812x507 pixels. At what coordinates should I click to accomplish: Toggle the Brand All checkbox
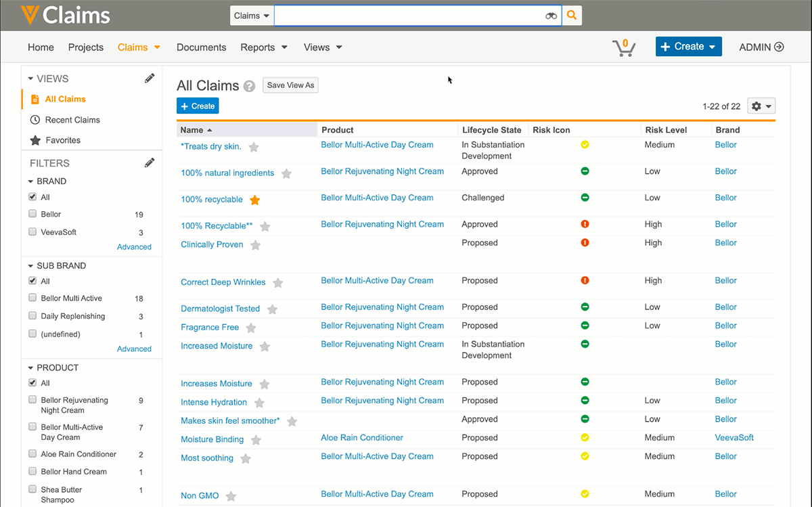[32, 197]
